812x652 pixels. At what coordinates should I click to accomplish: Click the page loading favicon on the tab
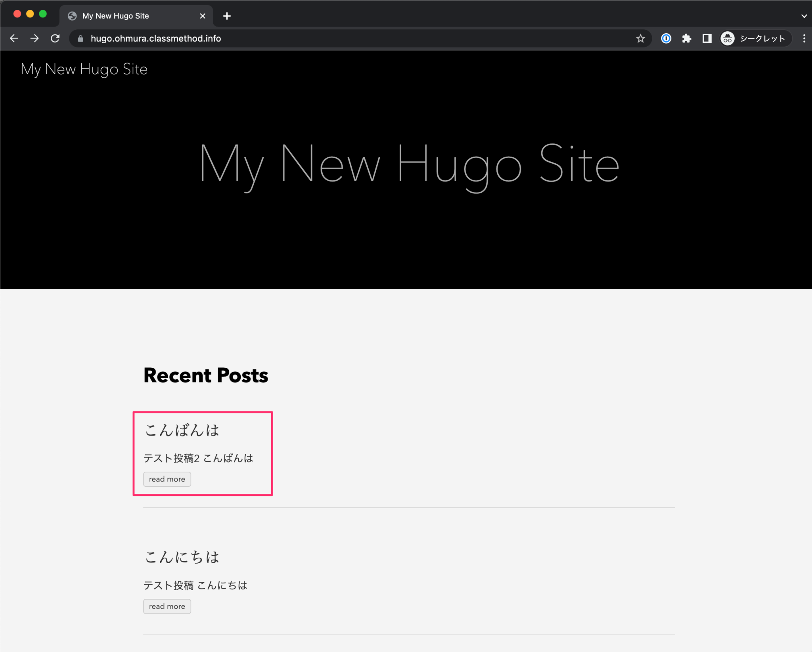coord(72,16)
